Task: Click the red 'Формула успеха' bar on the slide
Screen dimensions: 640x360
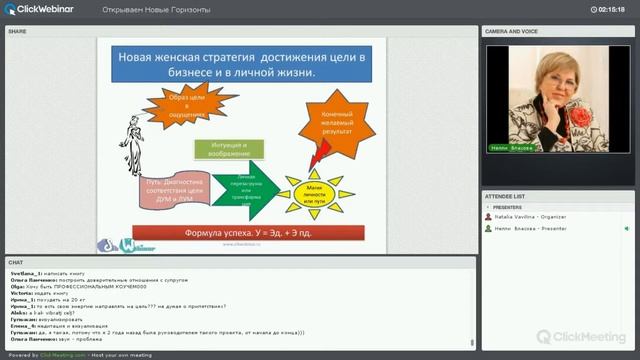Action: pyautogui.click(x=249, y=233)
